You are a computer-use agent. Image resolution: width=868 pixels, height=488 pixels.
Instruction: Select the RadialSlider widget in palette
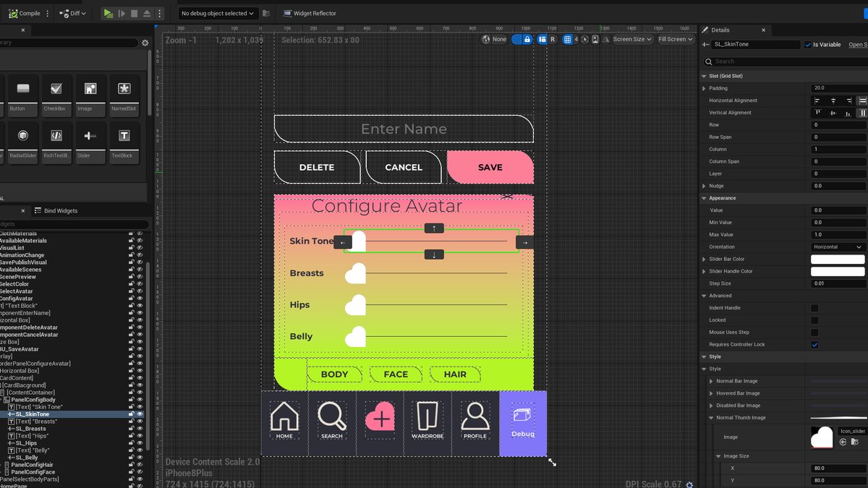(x=23, y=142)
